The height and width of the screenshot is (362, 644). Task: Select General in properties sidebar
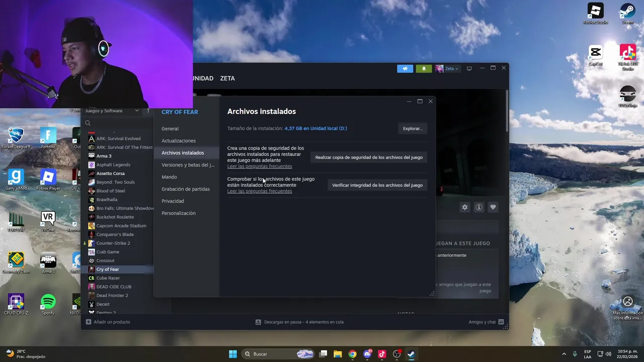point(170,129)
